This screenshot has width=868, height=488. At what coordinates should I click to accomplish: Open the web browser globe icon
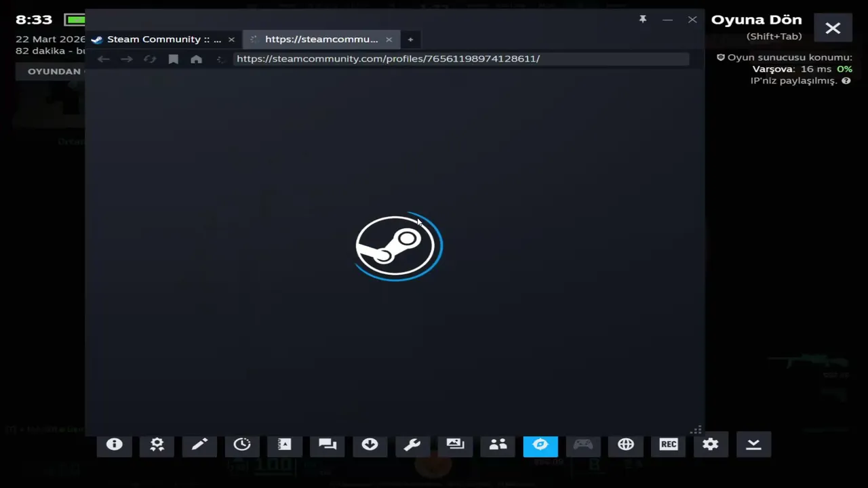click(x=626, y=445)
